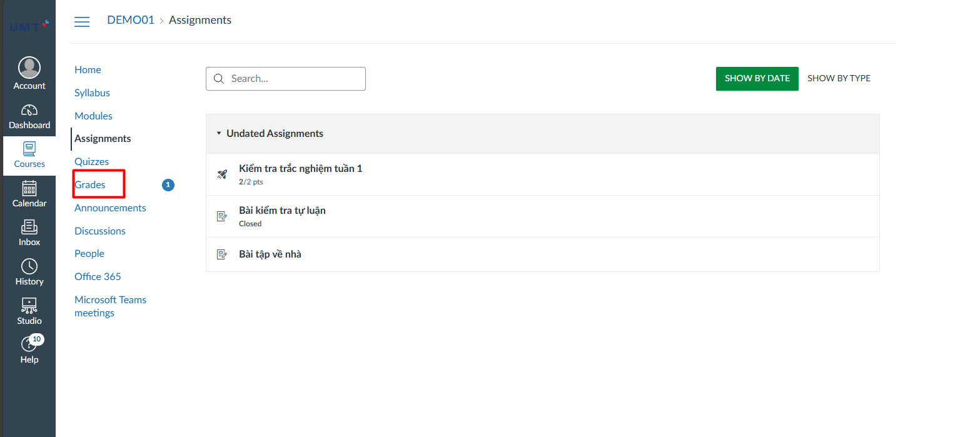
Task: Go to Dashboard in global navigation
Action: (29, 111)
